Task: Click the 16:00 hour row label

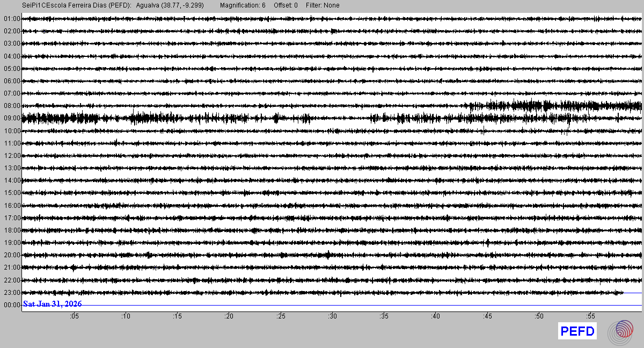Action: pos(11,206)
